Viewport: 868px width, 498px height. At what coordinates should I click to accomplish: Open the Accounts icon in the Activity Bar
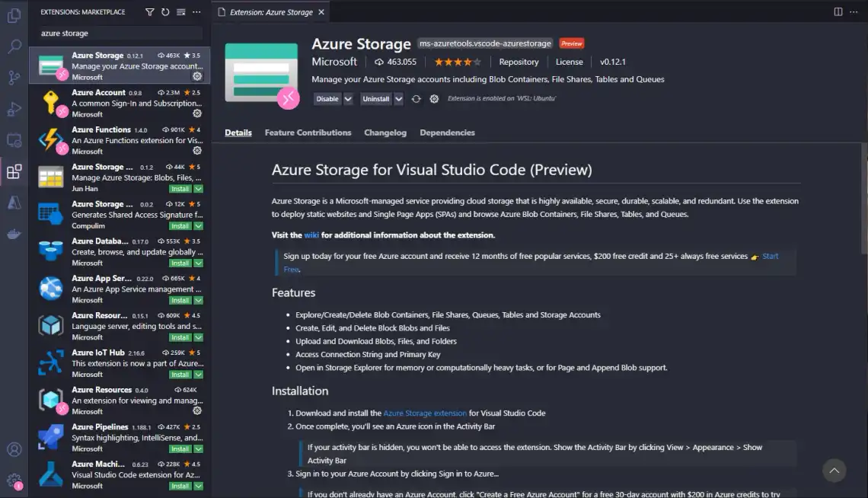pos(14,449)
